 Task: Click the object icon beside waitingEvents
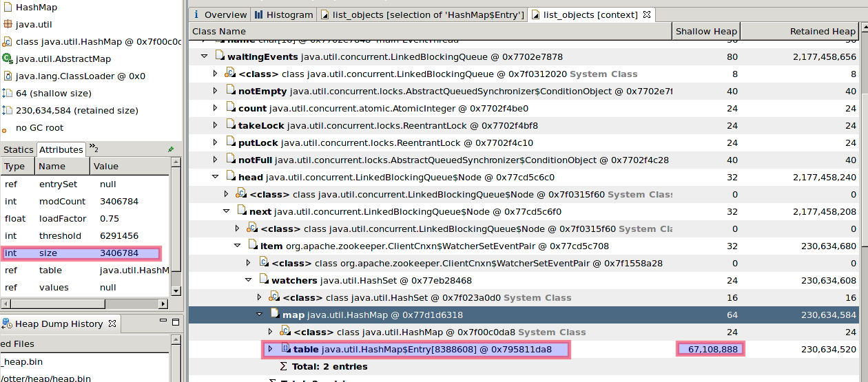(x=220, y=56)
